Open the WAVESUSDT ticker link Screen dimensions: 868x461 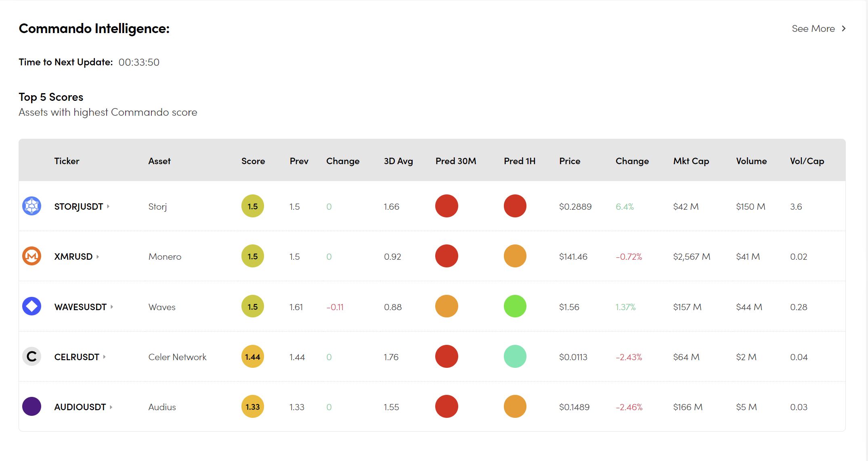[x=80, y=307]
